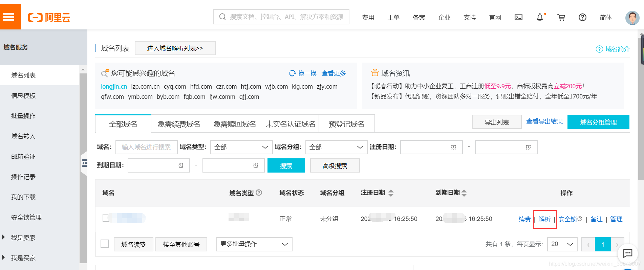The image size is (644, 270).
Task: Switch to the 未实名认证域名 tab
Action: click(x=291, y=124)
